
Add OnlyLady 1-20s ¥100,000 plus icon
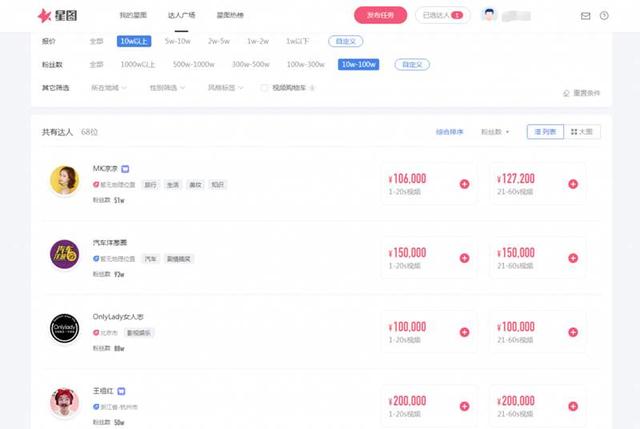(464, 332)
